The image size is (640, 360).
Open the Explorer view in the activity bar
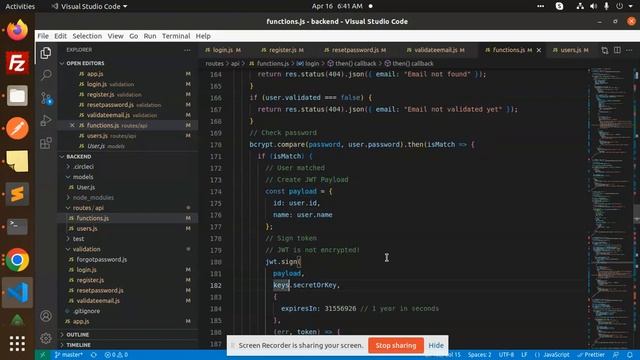46,53
